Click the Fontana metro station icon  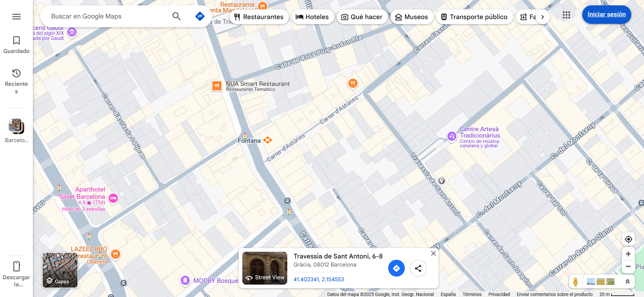click(267, 140)
